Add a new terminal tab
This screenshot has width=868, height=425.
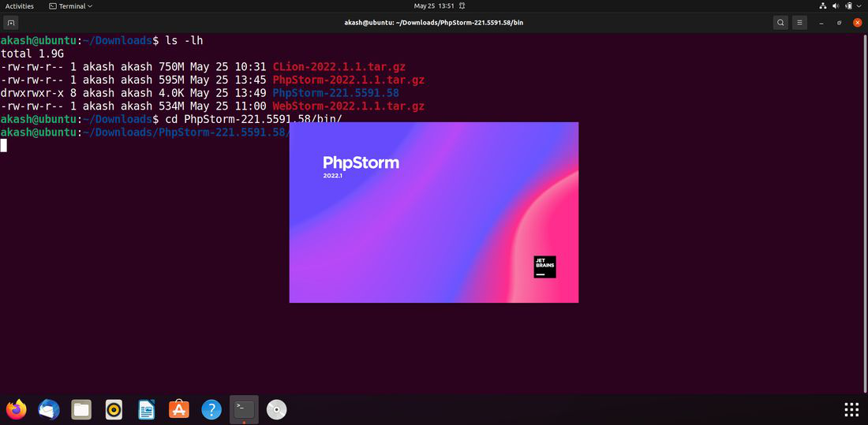[x=10, y=23]
